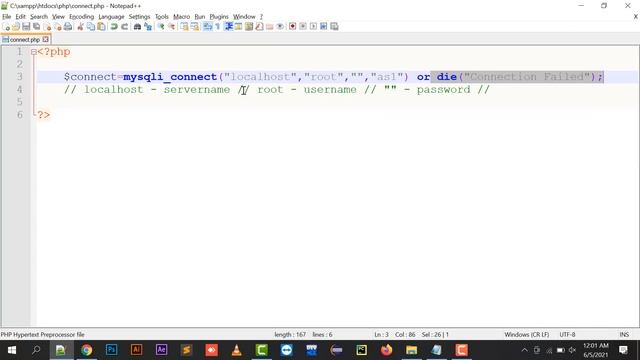Click 'PHP Hypertext Preprocessor file' status text
The image size is (640, 360).
(42, 334)
